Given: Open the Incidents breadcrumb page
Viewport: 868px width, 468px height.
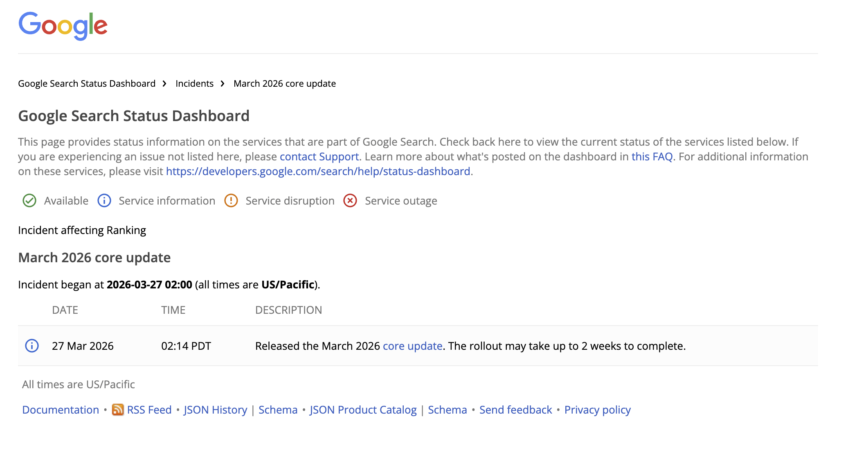Looking at the screenshot, I should click(194, 83).
